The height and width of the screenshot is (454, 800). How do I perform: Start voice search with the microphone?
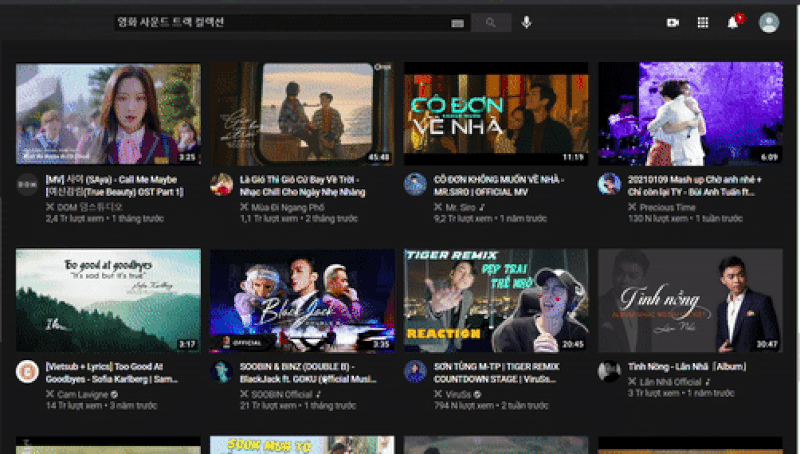[x=527, y=22]
